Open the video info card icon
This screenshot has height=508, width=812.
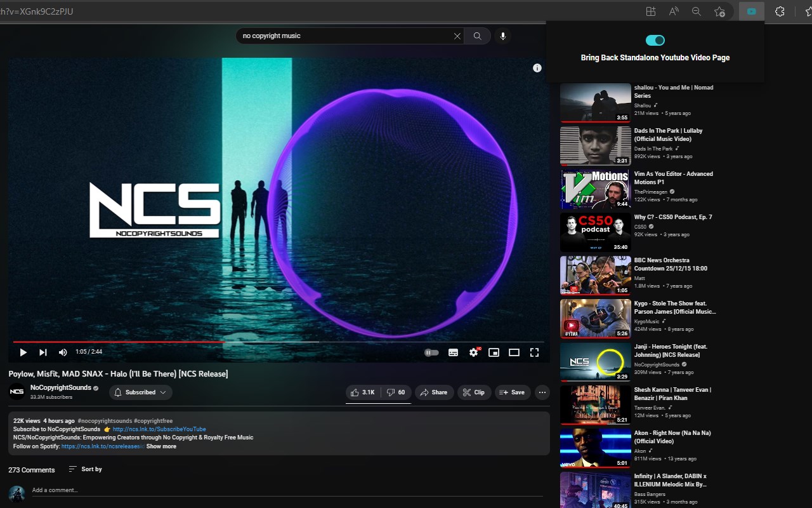pos(537,68)
